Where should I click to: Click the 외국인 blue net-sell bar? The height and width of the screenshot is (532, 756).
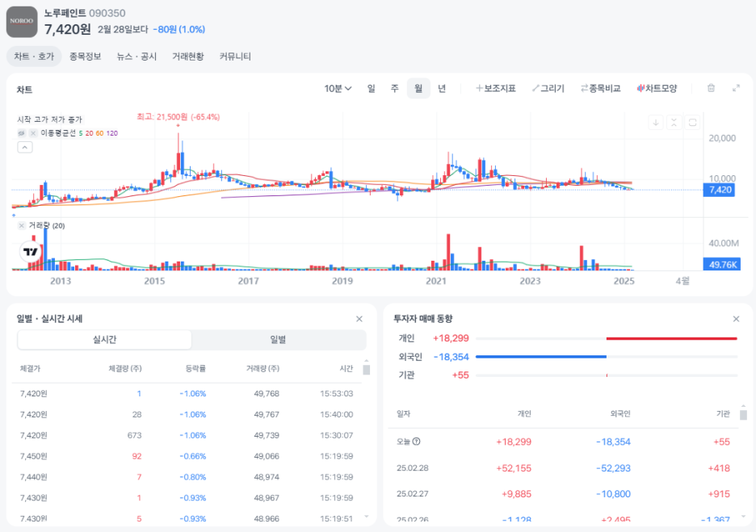tap(541, 357)
